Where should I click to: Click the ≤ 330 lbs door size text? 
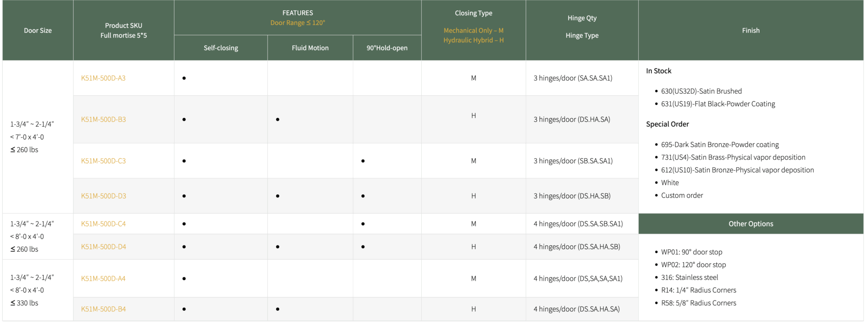click(x=24, y=303)
